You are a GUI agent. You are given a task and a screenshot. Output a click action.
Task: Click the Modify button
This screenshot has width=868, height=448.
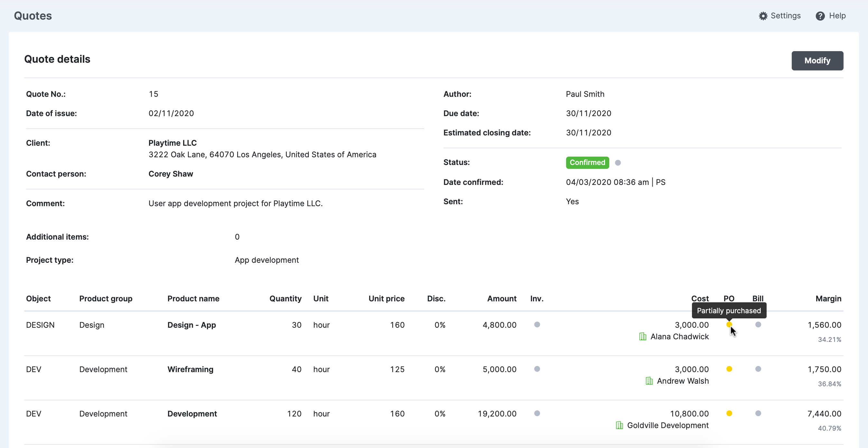pyautogui.click(x=817, y=60)
